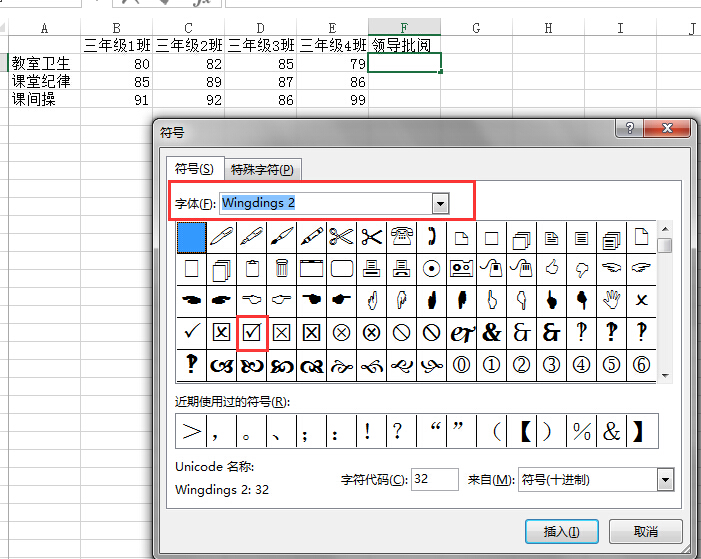Select the checked box symbol in the grid
The height and width of the screenshot is (559, 701).
pyautogui.click(x=252, y=333)
